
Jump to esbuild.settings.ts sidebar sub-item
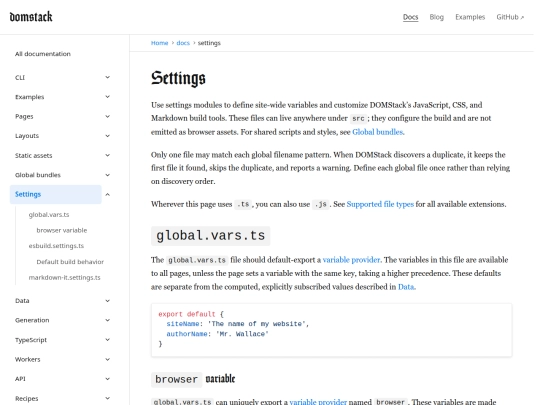[56, 246]
